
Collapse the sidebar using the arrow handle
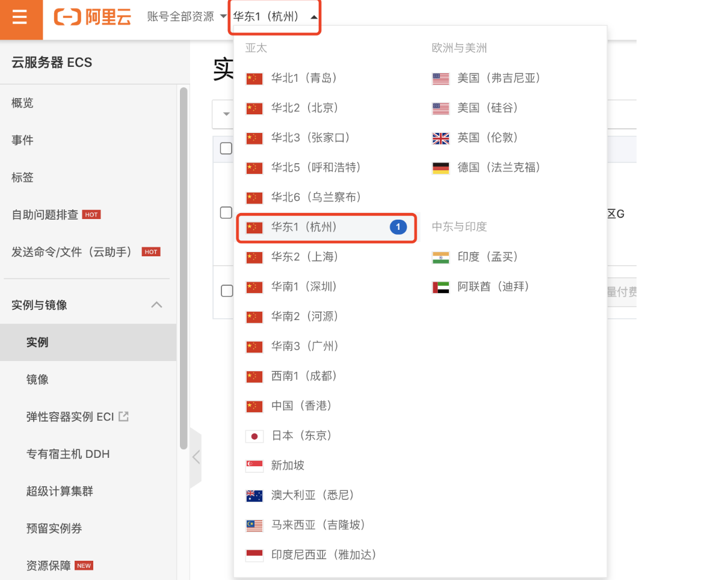click(196, 457)
